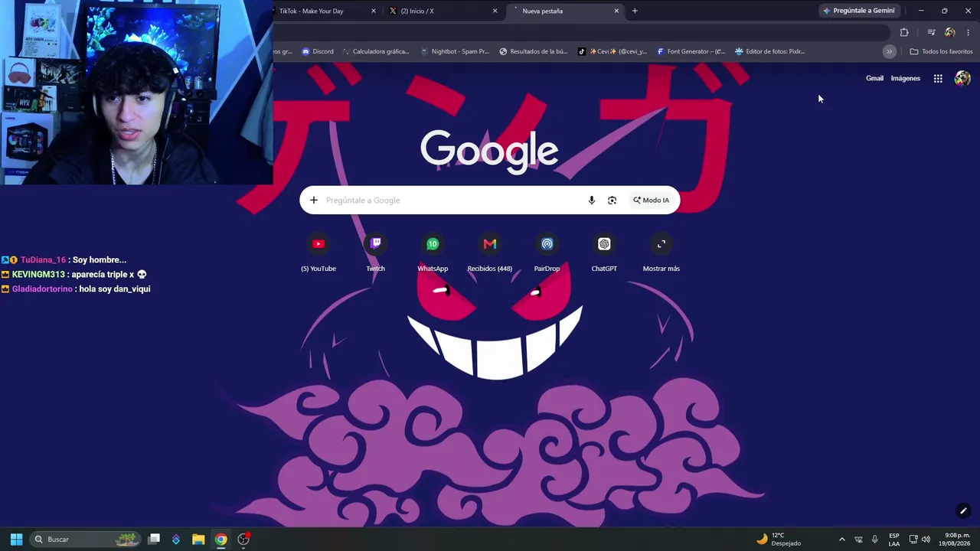This screenshot has width=980, height=551.
Task: Close the Inicio / X tab
Action: click(495, 11)
